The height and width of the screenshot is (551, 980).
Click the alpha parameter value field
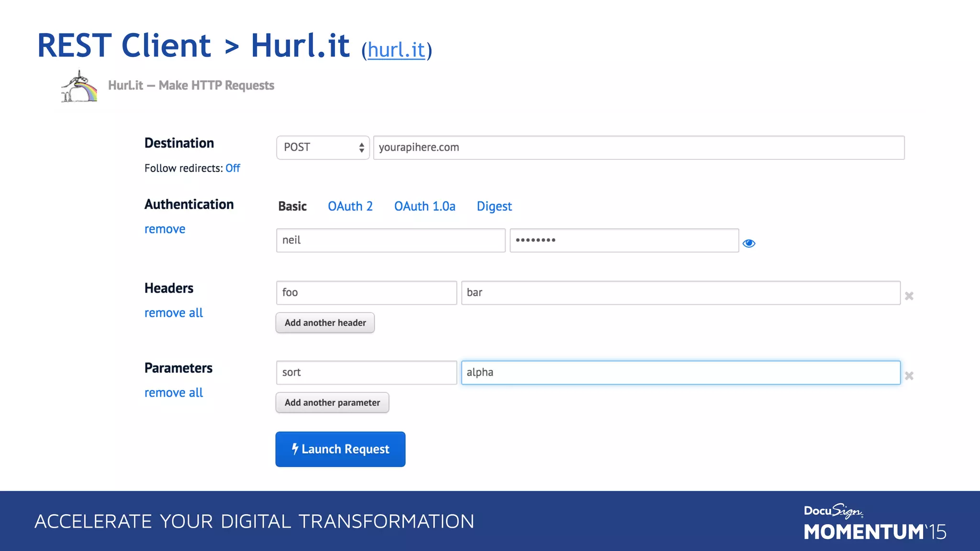coord(680,373)
